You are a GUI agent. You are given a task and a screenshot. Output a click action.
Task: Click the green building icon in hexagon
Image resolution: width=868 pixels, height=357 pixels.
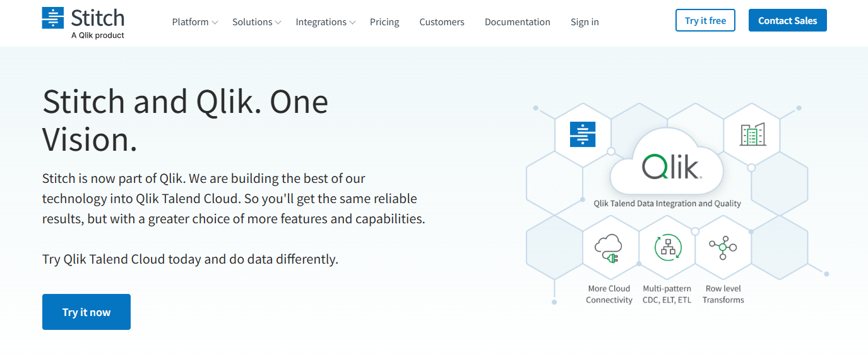[752, 134]
